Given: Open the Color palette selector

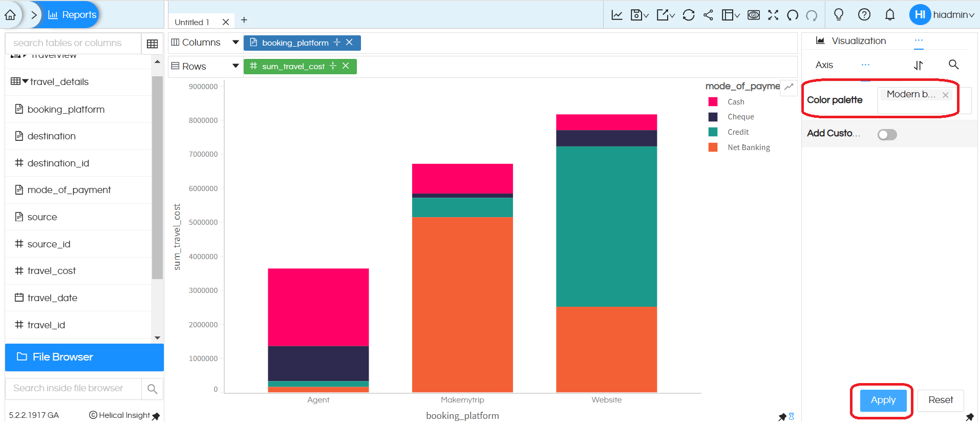Looking at the screenshot, I should coord(924,100).
